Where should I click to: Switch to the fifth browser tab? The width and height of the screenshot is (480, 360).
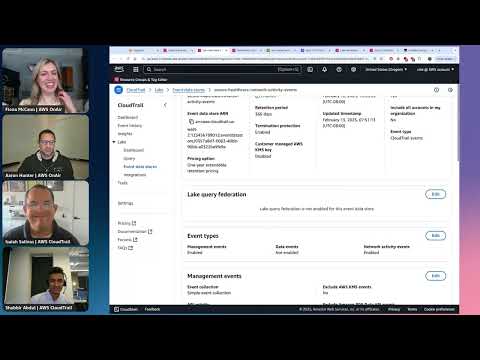coord(281,50)
